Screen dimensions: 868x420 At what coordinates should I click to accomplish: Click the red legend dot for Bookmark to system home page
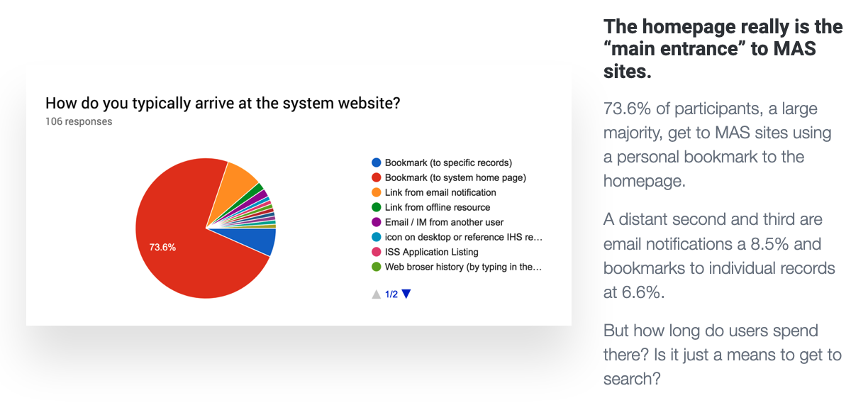coord(377,177)
